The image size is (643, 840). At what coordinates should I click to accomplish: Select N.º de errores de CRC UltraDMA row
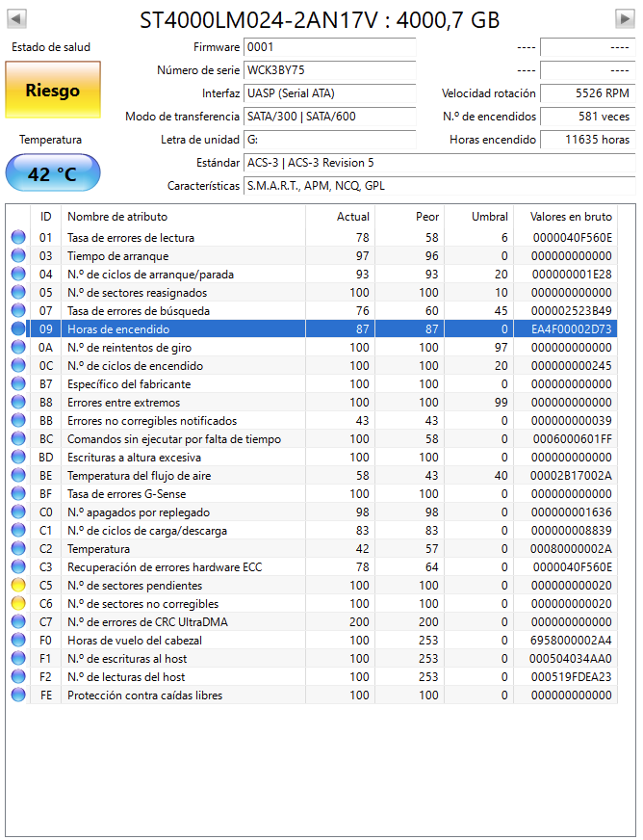[x=313, y=622]
